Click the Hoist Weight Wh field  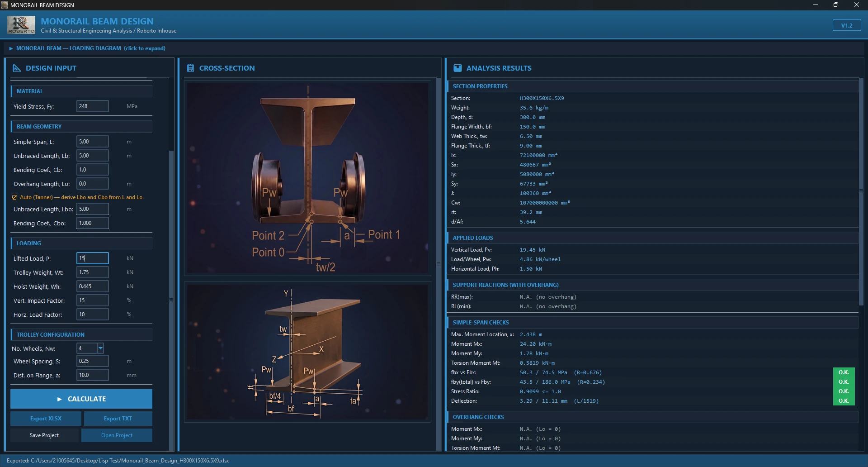point(93,286)
